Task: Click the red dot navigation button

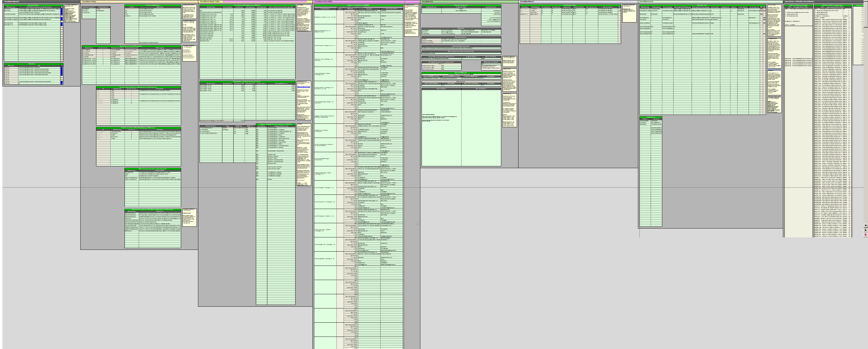Action: click(x=865, y=234)
